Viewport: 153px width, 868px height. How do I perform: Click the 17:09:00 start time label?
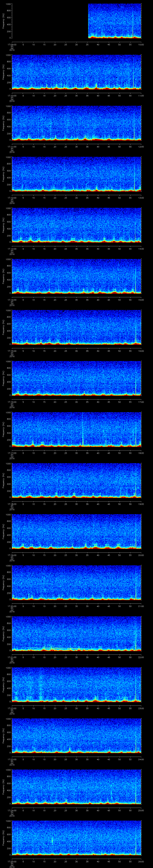(12, 44)
